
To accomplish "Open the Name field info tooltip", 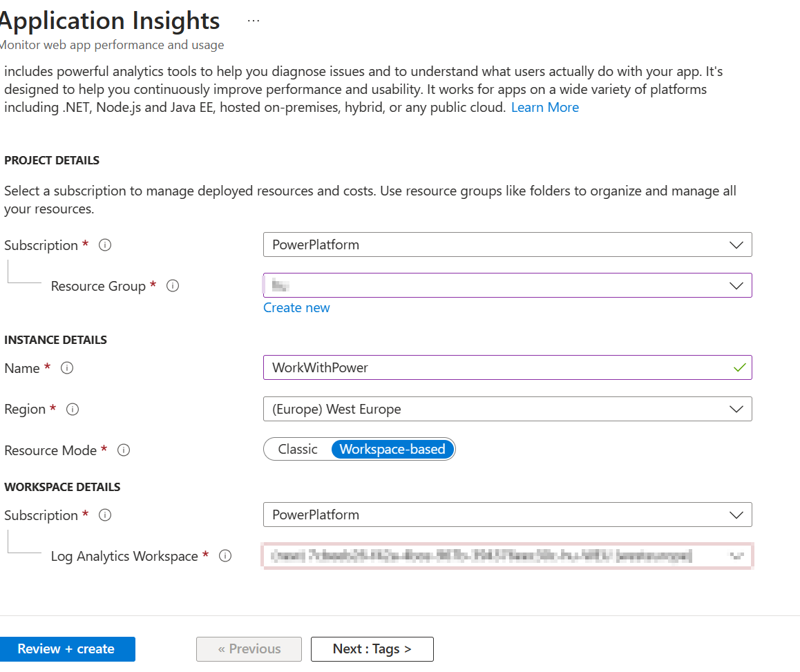I will (67, 367).
